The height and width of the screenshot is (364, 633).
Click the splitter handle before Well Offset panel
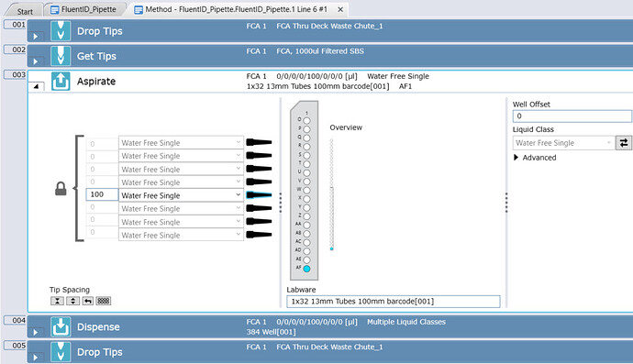506,203
